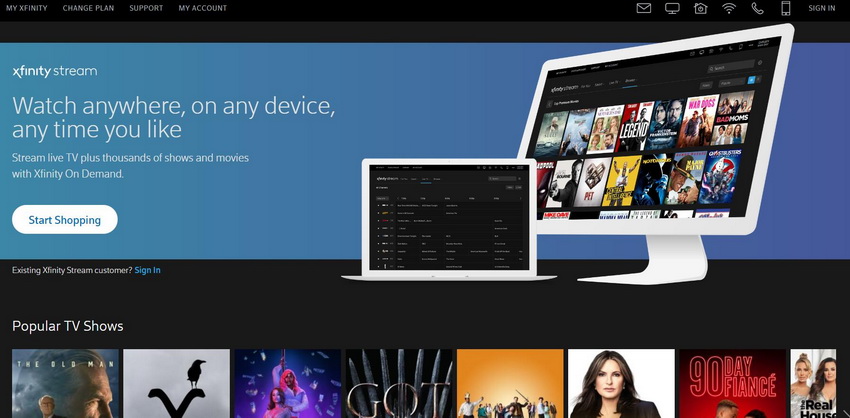Click Sign In at top right

[821, 8]
